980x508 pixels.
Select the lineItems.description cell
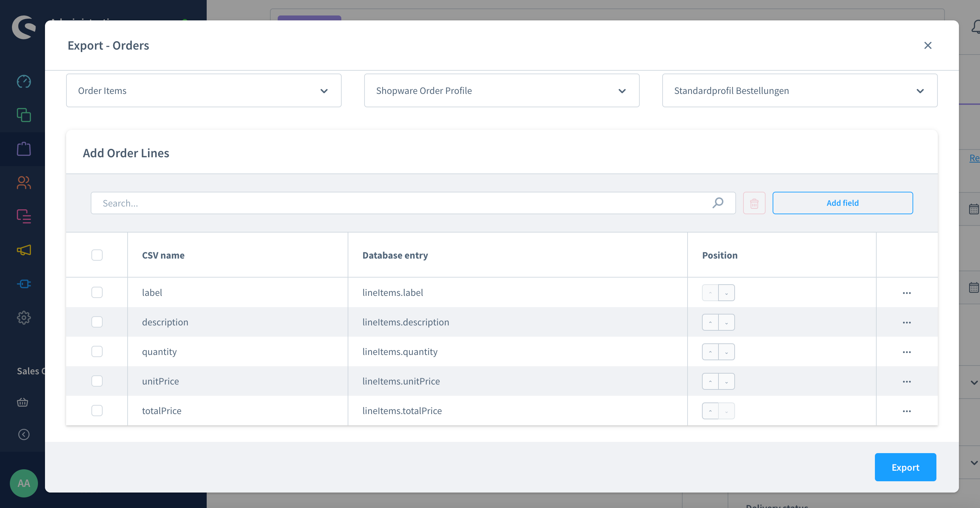[517, 322]
